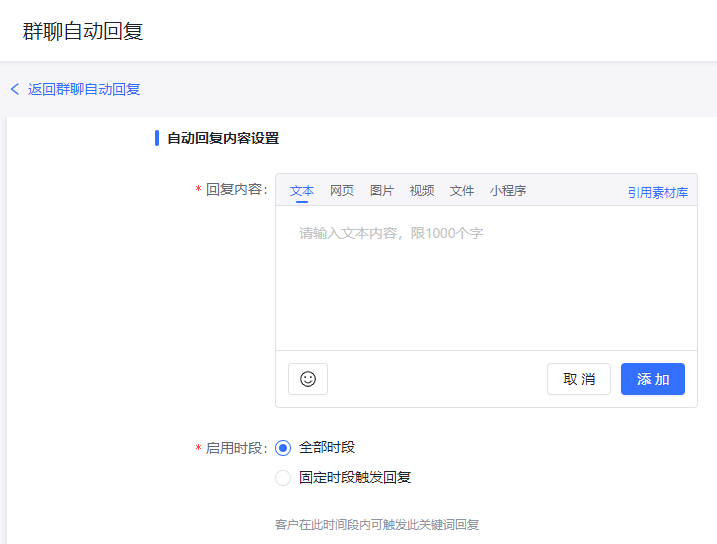Choose the 文件 tab
This screenshot has height=544, width=717.
[462, 191]
